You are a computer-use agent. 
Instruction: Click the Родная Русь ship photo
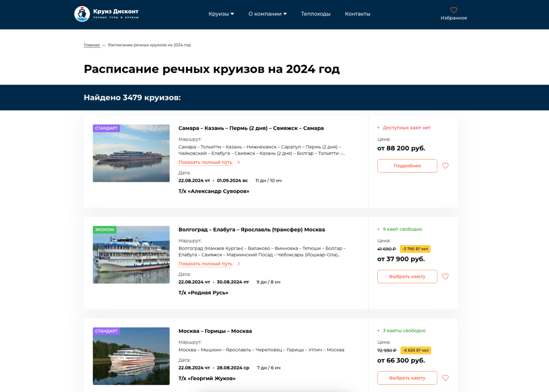click(131, 255)
